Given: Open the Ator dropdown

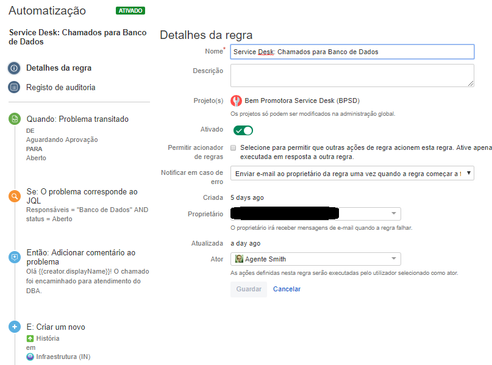Looking at the screenshot, I should 315,259.
